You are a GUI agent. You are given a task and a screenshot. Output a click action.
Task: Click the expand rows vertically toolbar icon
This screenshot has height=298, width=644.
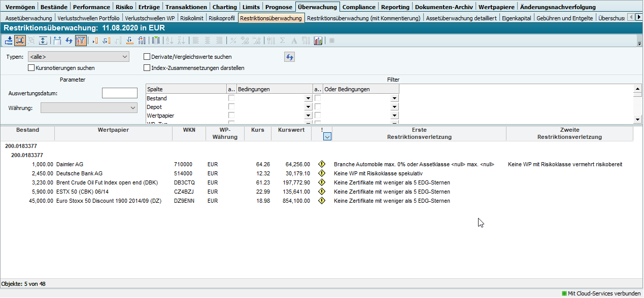pyautogui.click(x=43, y=41)
